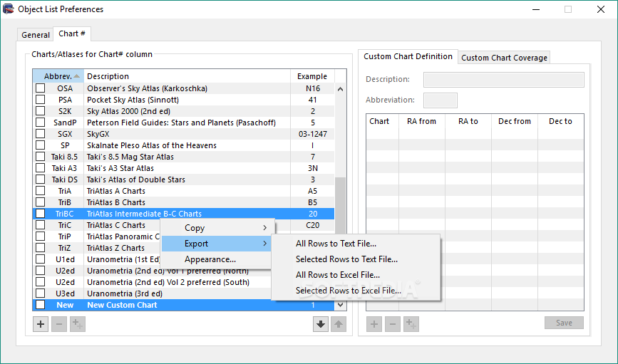The height and width of the screenshot is (364, 618).
Task: Choose All Rows to Text File...
Action: click(x=336, y=244)
